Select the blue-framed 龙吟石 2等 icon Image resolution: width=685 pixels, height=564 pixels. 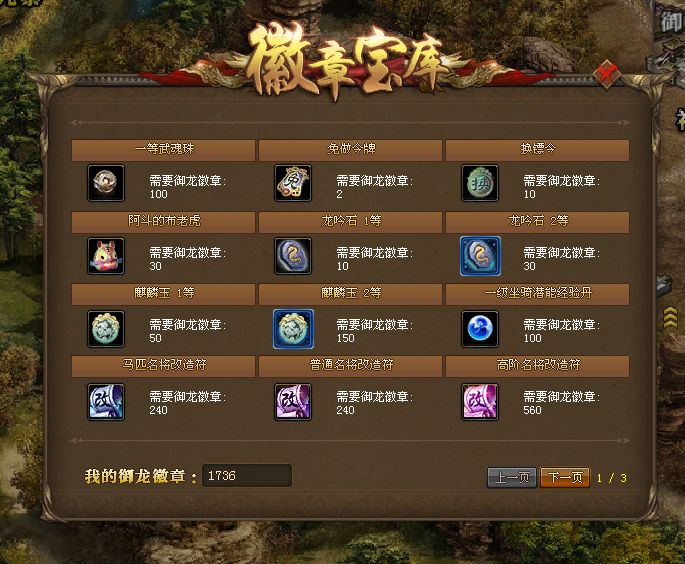(480, 256)
